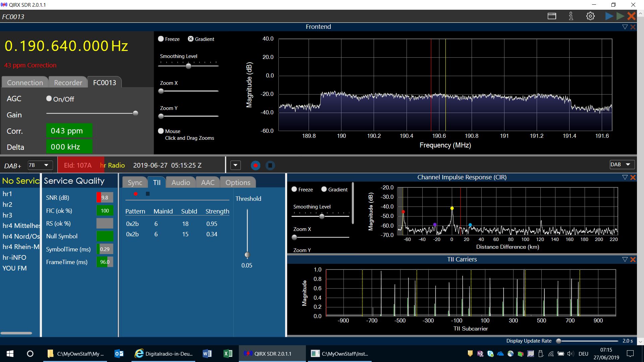Click the window layout icon

pos(552,16)
